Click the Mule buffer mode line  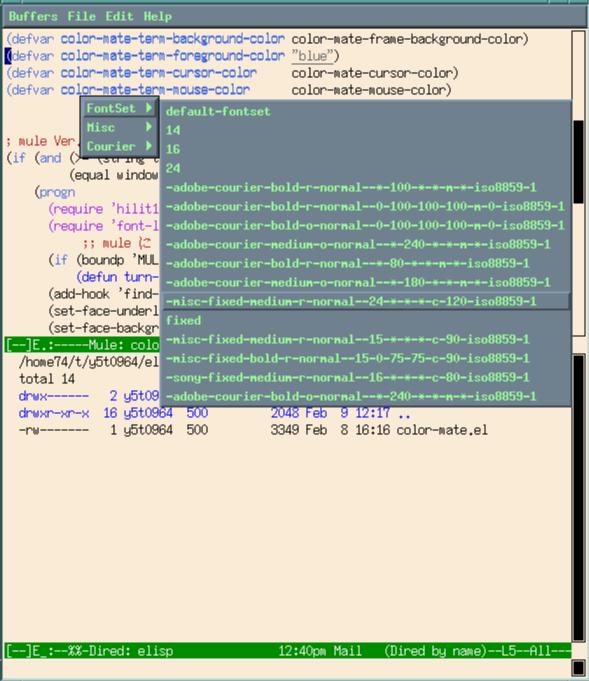coord(83,345)
